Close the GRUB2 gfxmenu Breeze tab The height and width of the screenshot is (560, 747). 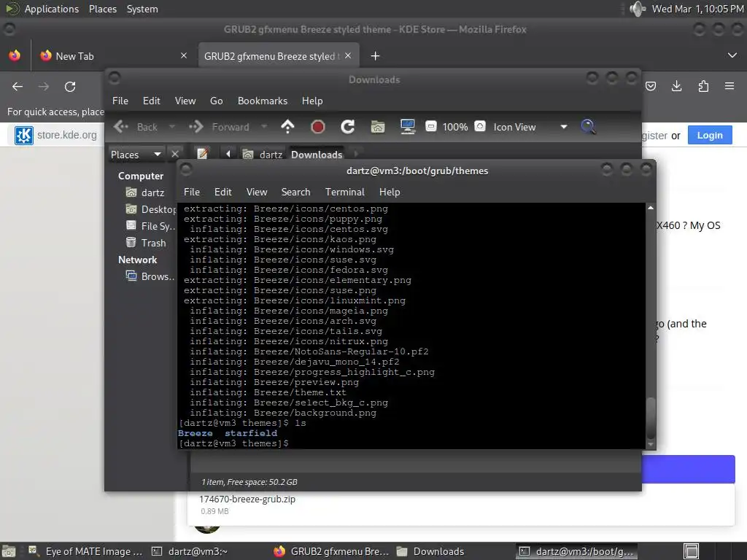point(348,55)
